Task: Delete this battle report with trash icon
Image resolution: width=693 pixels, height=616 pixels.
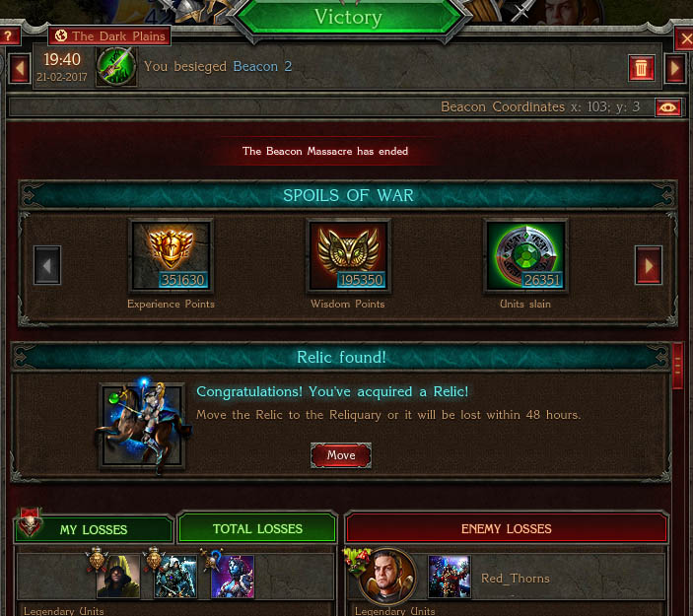Action: click(642, 68)
